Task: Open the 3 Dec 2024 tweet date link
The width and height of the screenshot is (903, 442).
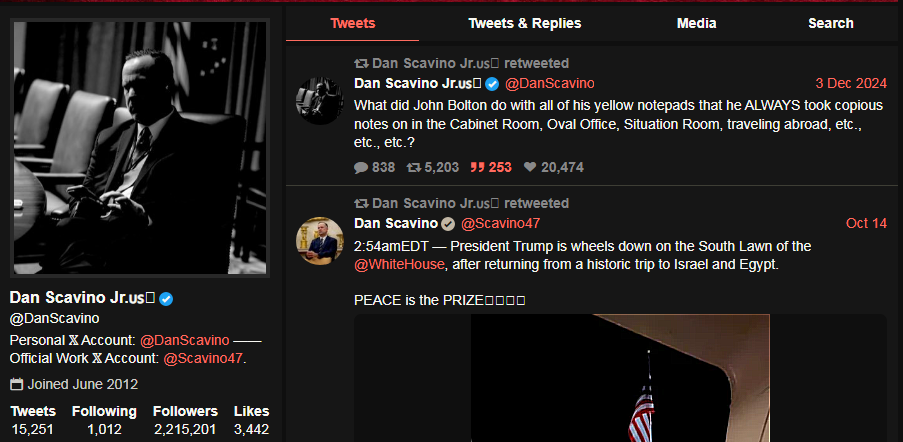Action: point(851,83)
